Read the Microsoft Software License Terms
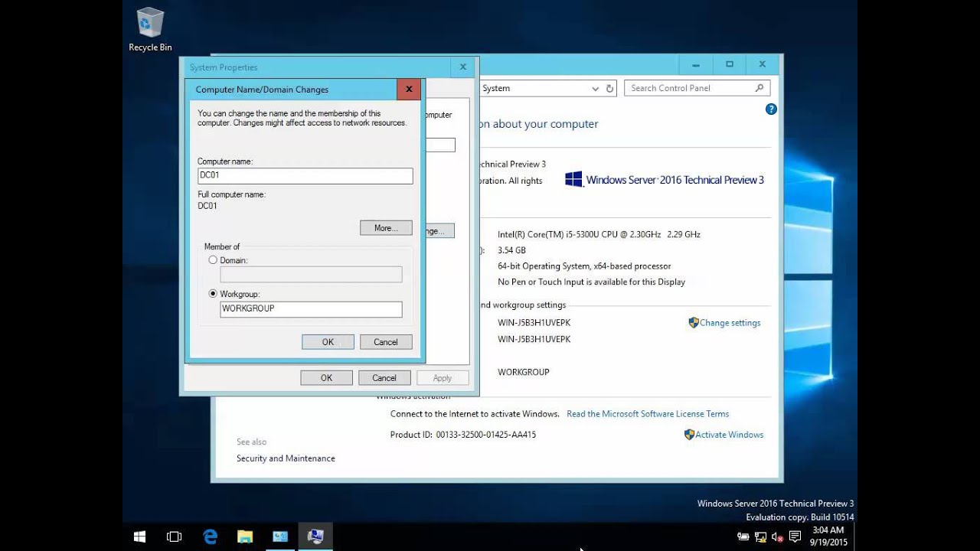980x551 pixels. coord(648,414)
